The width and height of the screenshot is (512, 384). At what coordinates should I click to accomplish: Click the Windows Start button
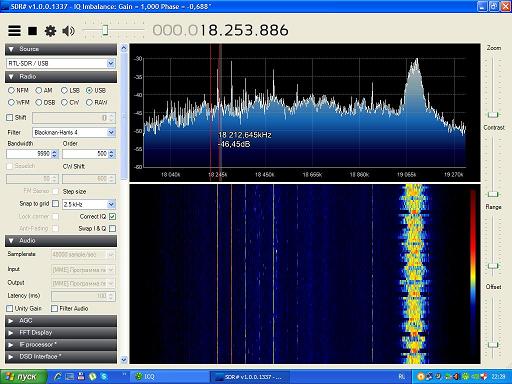(x=23, y=377)
